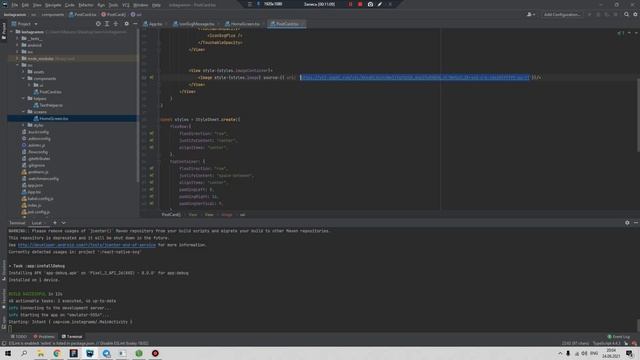Open the recorder drawing pencil tool
640x360 pixels.
pos(380,4)
